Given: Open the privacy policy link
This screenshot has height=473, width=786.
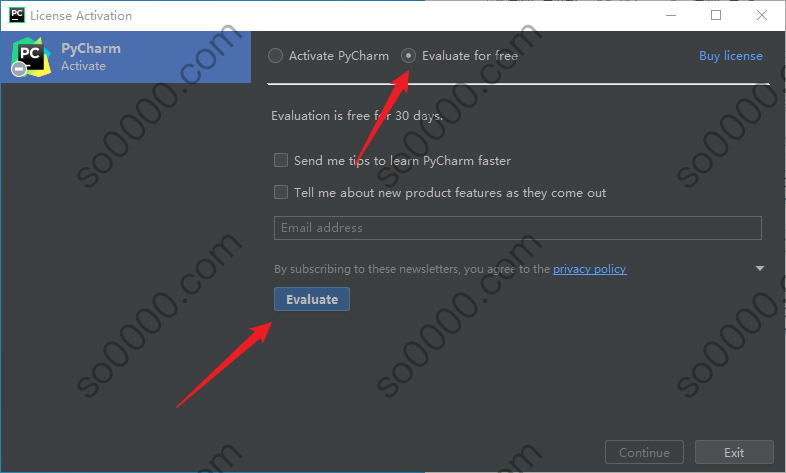Looking at the screenshot, I should [x=590, y=269].
